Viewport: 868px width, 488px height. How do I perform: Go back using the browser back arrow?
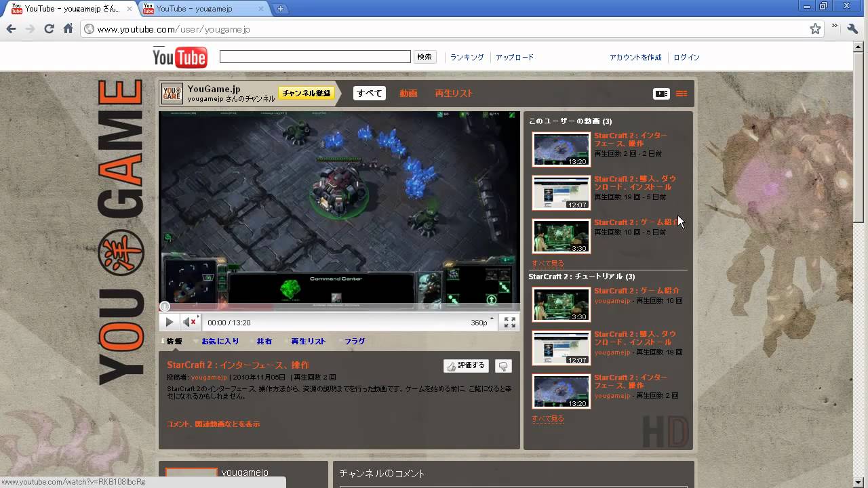(x=11, y=29)
